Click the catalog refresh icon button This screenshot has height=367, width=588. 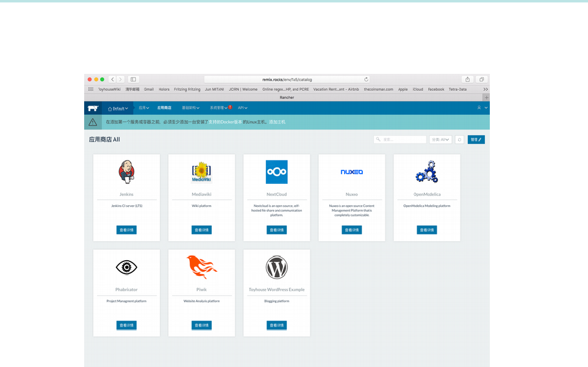(459, 140)
